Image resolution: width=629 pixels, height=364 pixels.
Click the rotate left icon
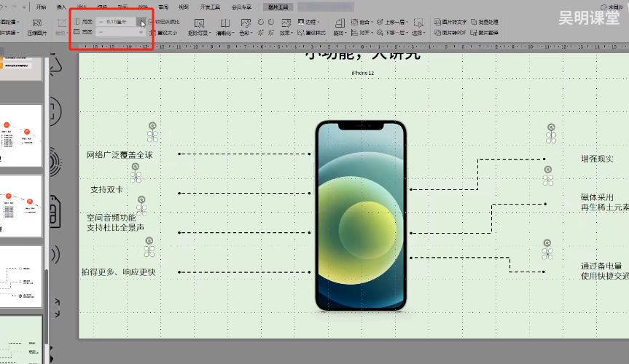(x=261, y=22)
